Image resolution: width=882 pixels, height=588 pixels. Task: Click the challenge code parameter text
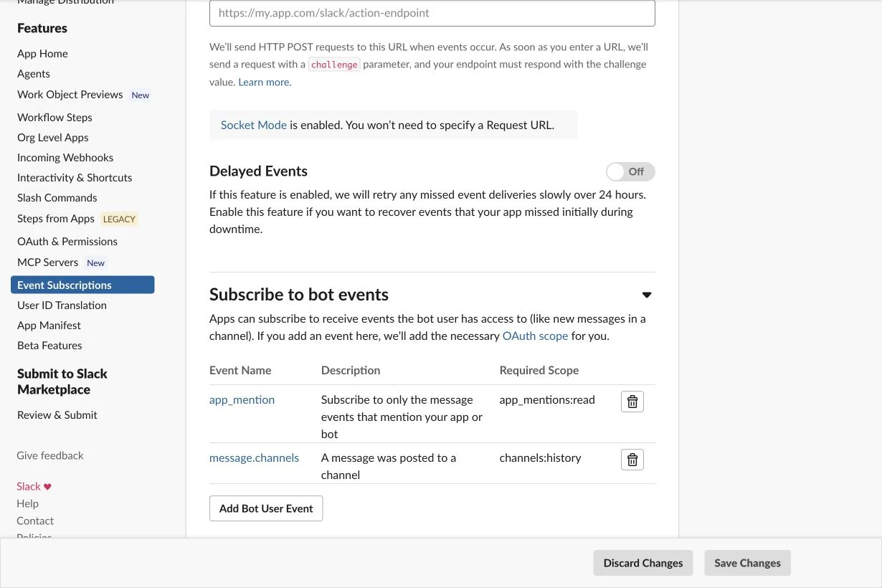tap(334, 65)
